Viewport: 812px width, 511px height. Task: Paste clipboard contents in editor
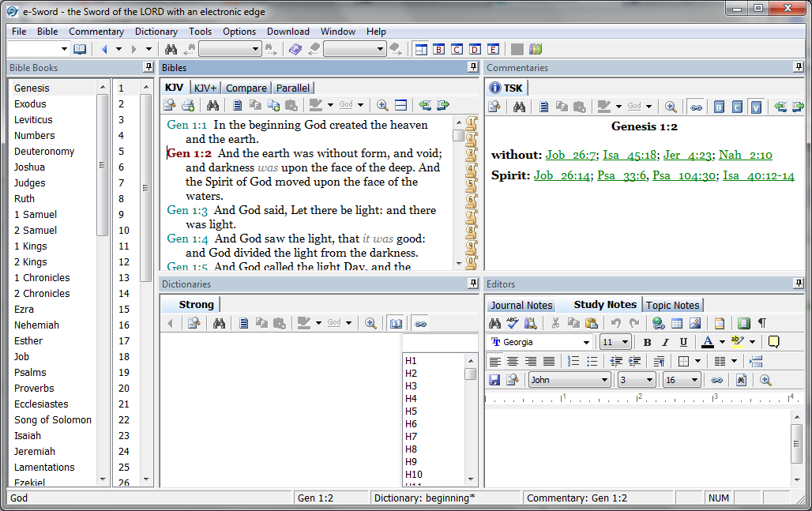pyautogui.click(x=592, y=323)
